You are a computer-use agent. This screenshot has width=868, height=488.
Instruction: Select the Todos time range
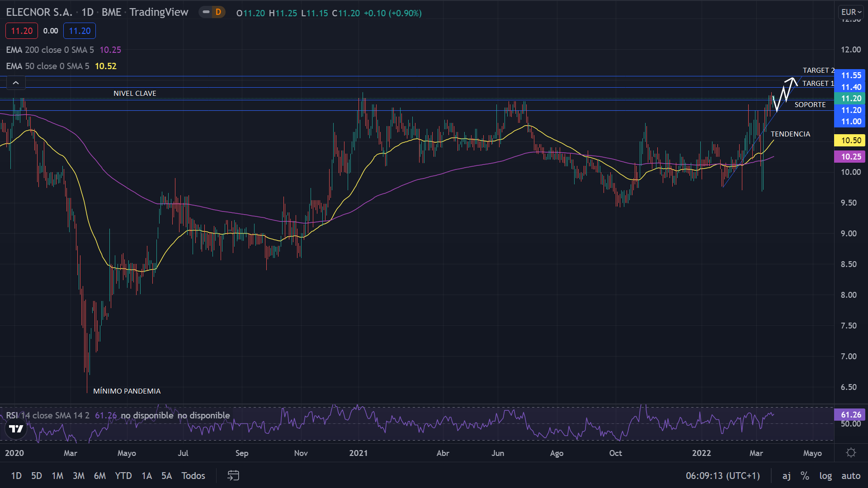[x=193, y=475]
